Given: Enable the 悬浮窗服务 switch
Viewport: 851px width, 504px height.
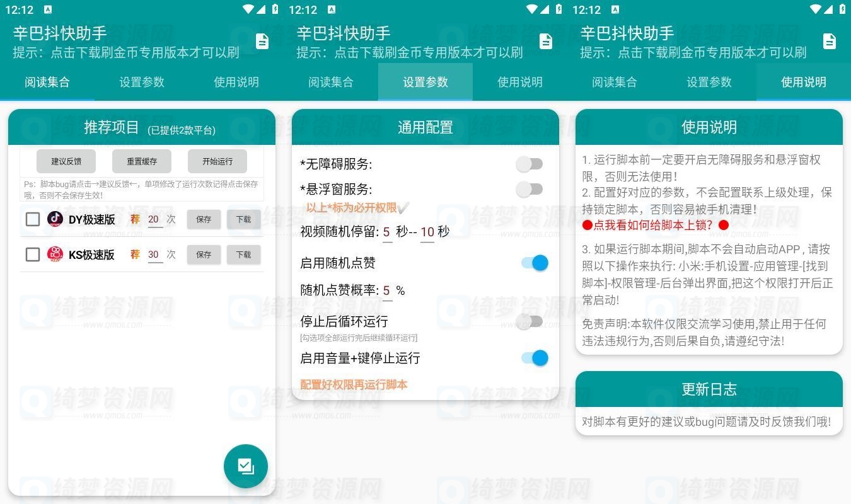Looking at the screenshot, I should click(530, 189).
